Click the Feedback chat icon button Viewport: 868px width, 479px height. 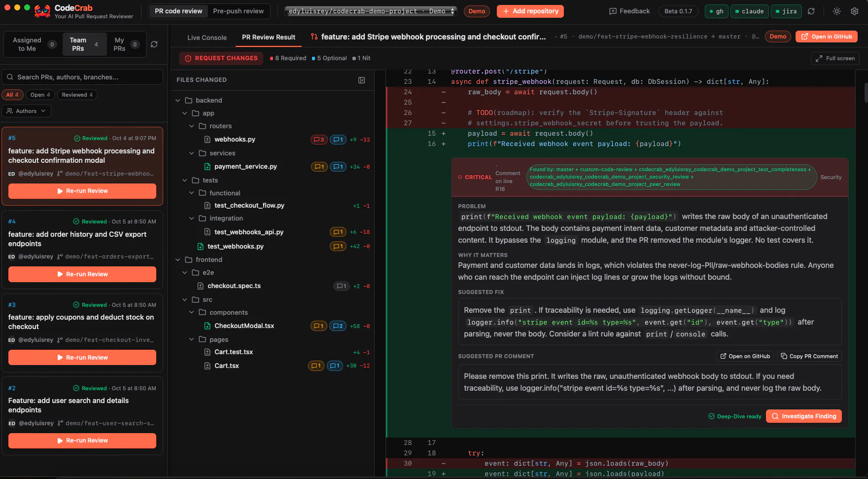tap(629, 11)
